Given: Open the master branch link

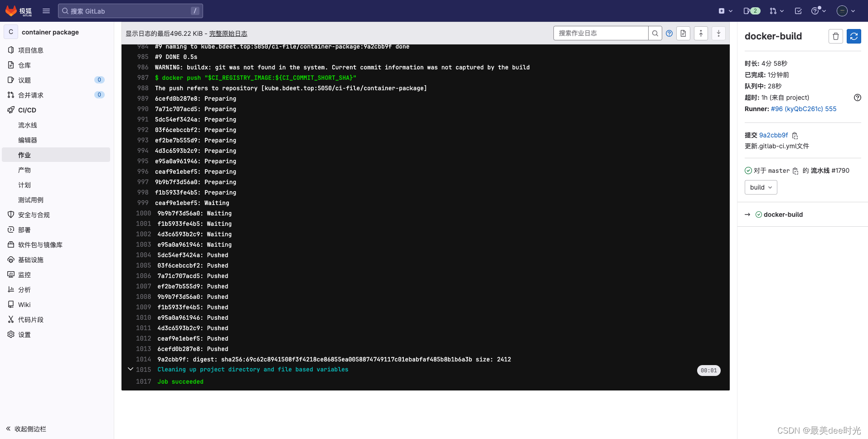Looking at the screenshot, I should tap(779, 171).
